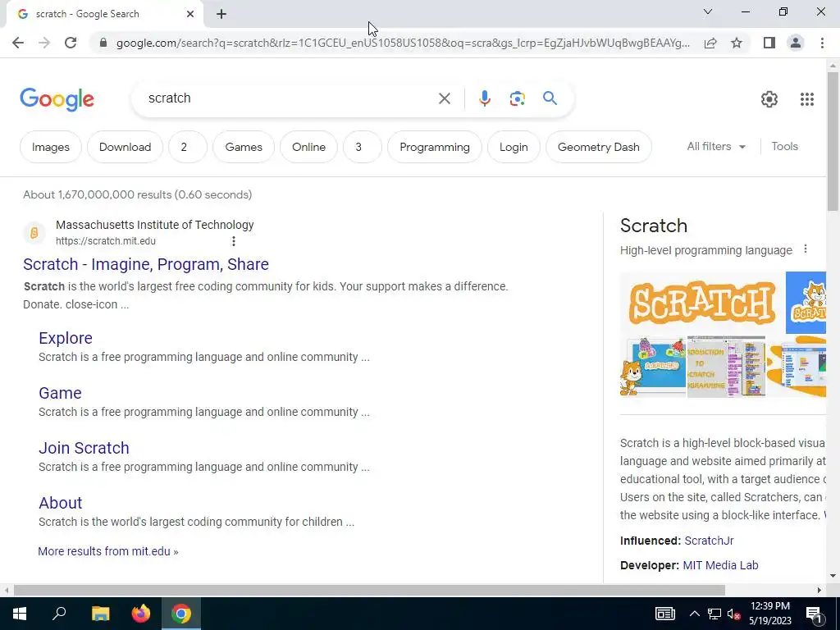Select the Login filter chip

pyautogui.click(x=514, y=147)
